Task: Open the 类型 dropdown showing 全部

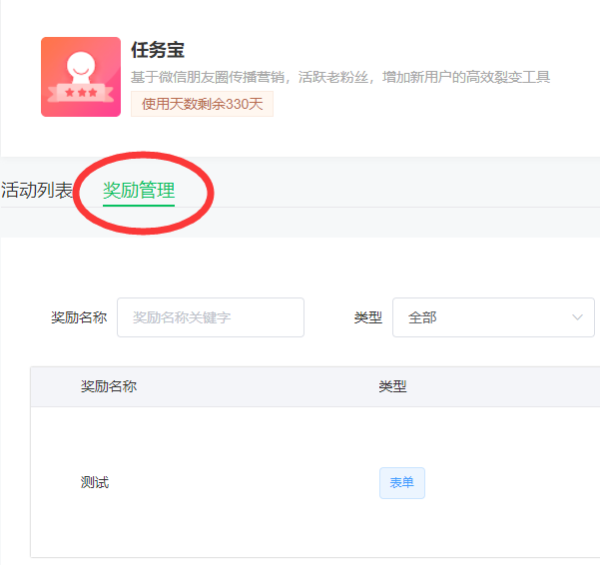Action: point(493,318)
